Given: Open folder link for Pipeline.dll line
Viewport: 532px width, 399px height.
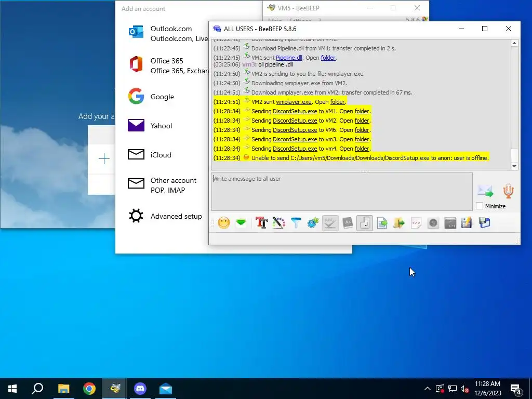Looking at the screenshot, I should [x=328, y=58].
